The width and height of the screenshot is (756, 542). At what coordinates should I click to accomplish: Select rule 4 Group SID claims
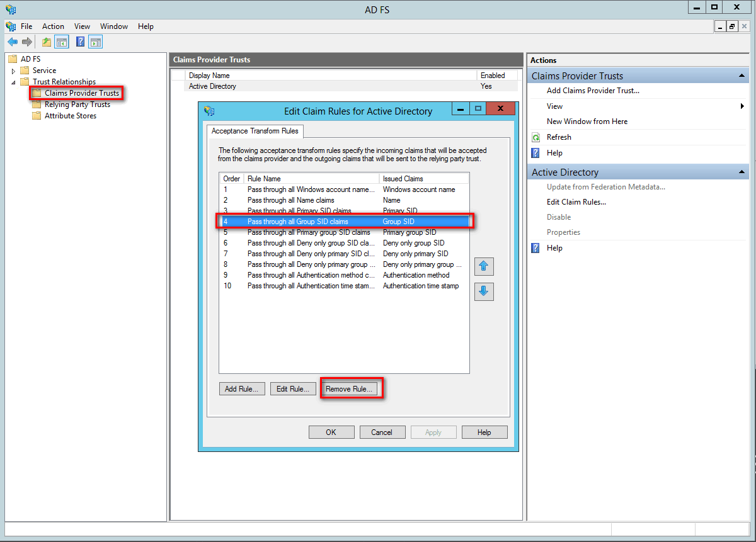coord(344,222)
